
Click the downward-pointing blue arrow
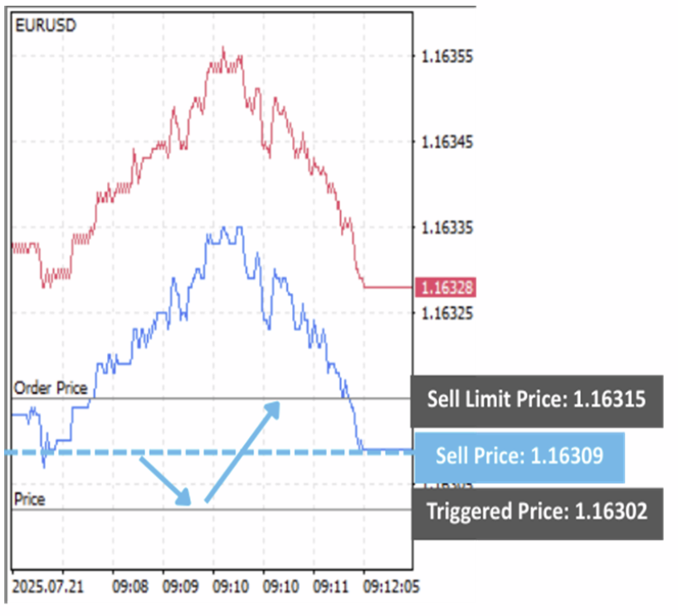pyautogui.click(x=166, y=480)
